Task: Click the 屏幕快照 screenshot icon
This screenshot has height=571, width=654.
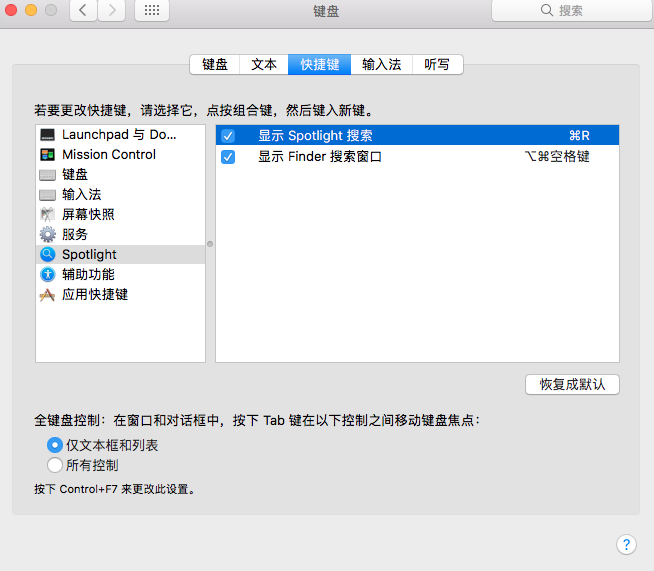Action: point(47,214)
